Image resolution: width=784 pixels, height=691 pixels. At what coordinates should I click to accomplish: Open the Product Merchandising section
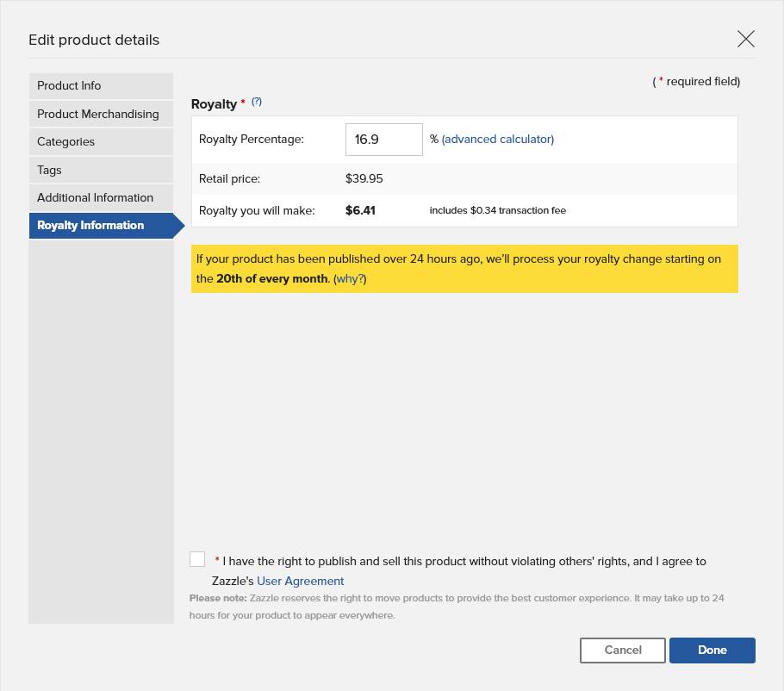click(x=101, y=114)
